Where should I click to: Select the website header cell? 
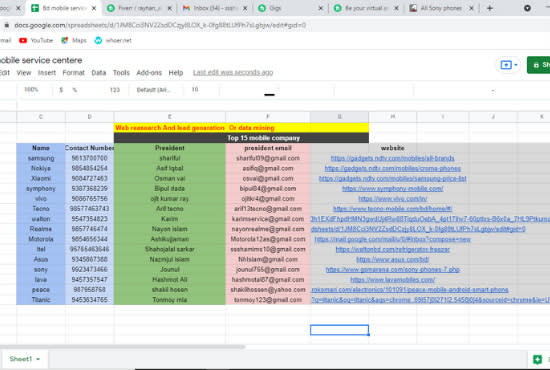393,148
